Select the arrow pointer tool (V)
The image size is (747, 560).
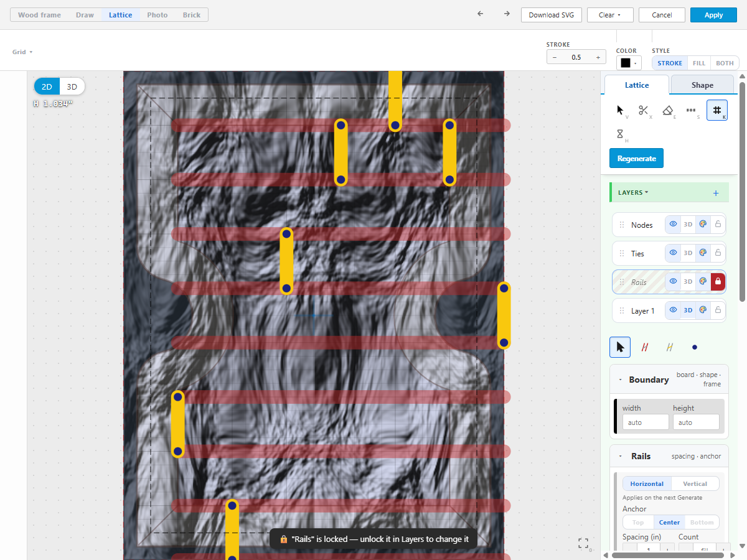click(620, 110)
